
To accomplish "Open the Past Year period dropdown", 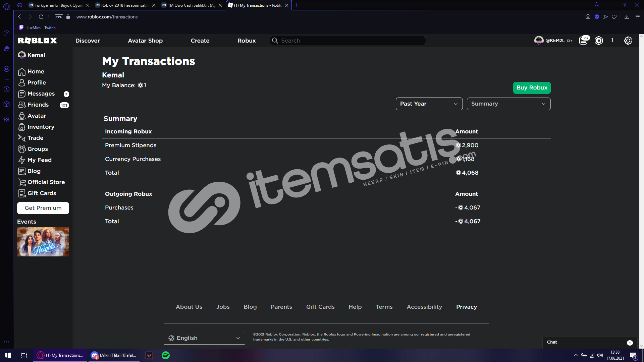I will 429,104.
